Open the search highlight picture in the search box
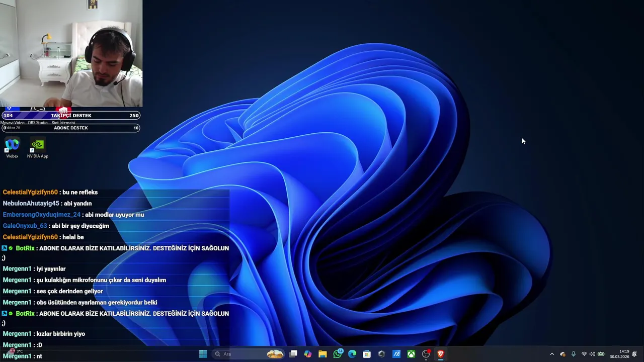This screenshot has height=362, width=644. point(275,354)
